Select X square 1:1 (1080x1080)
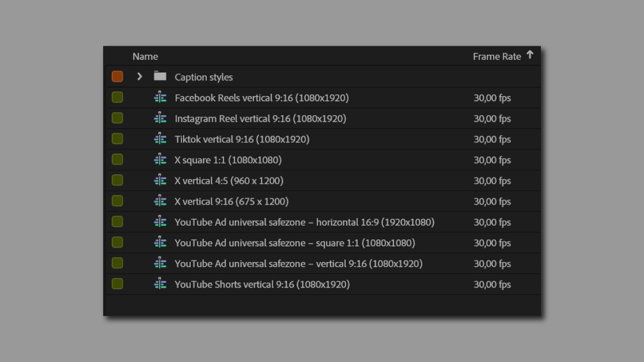The height and width of the screenshot is (362, 644). pos(228,160)
